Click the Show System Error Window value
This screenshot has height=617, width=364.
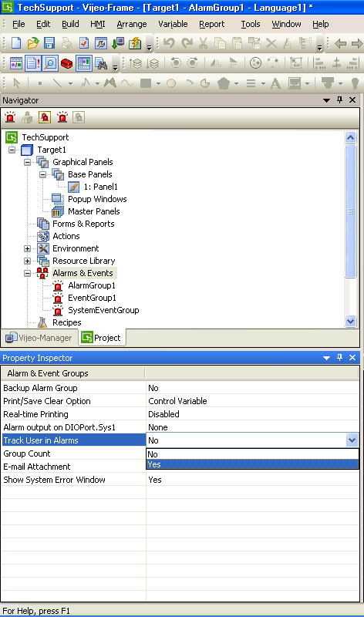(x=252, y=480)
